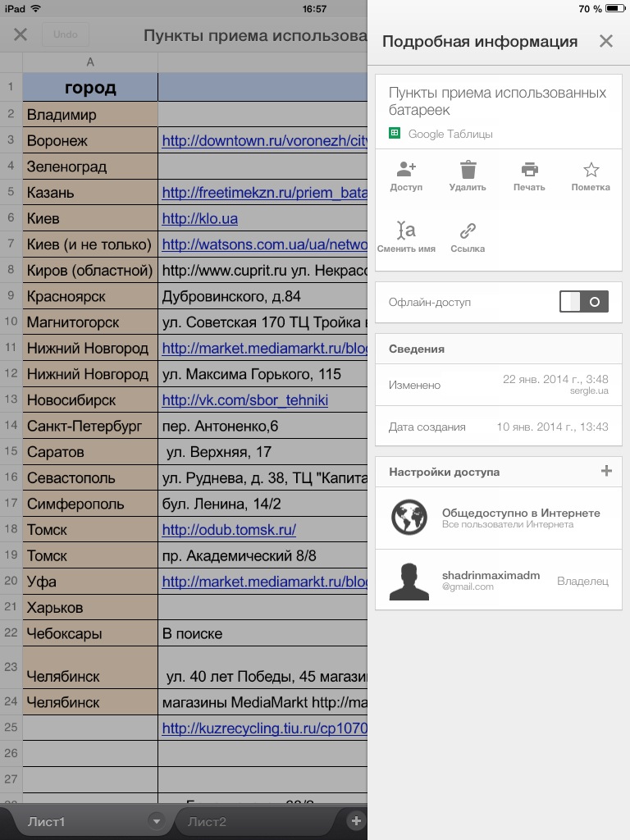
Task: Select the column A header
Action: (x=90, y=62)
